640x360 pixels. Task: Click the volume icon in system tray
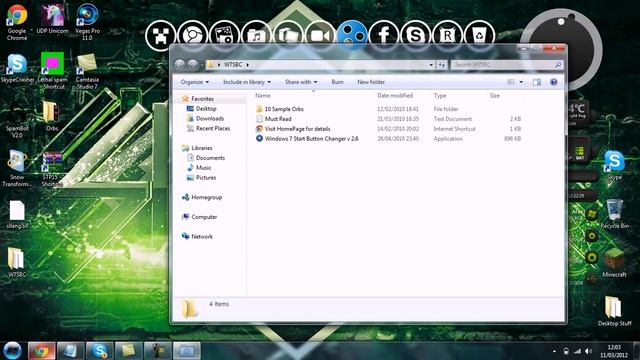tap(588, 351)
